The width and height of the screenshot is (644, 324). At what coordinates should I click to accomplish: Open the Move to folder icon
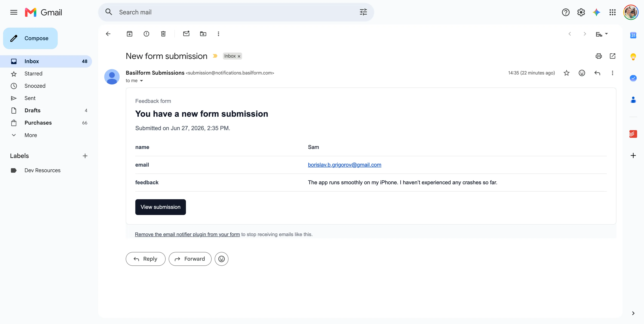[203, 34]
